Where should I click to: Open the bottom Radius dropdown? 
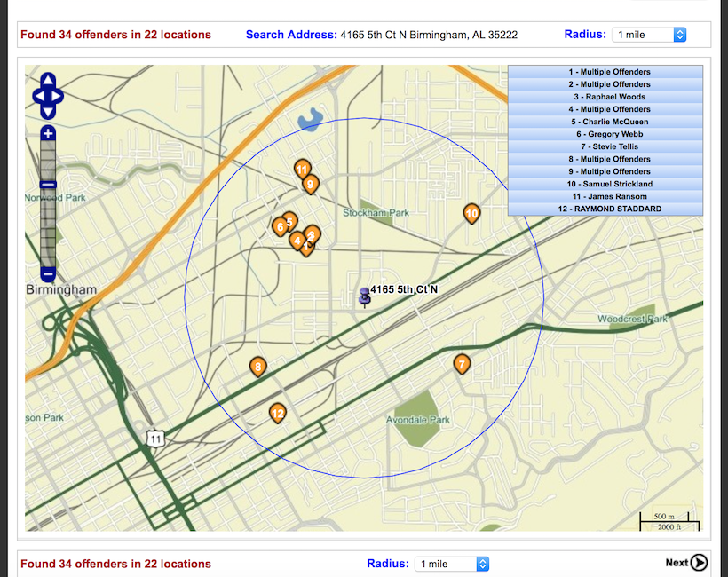point(451,564)
